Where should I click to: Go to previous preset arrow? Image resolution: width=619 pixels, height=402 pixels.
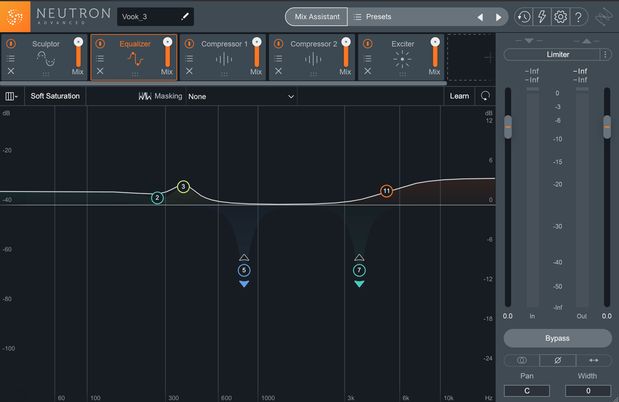[480, 17]
